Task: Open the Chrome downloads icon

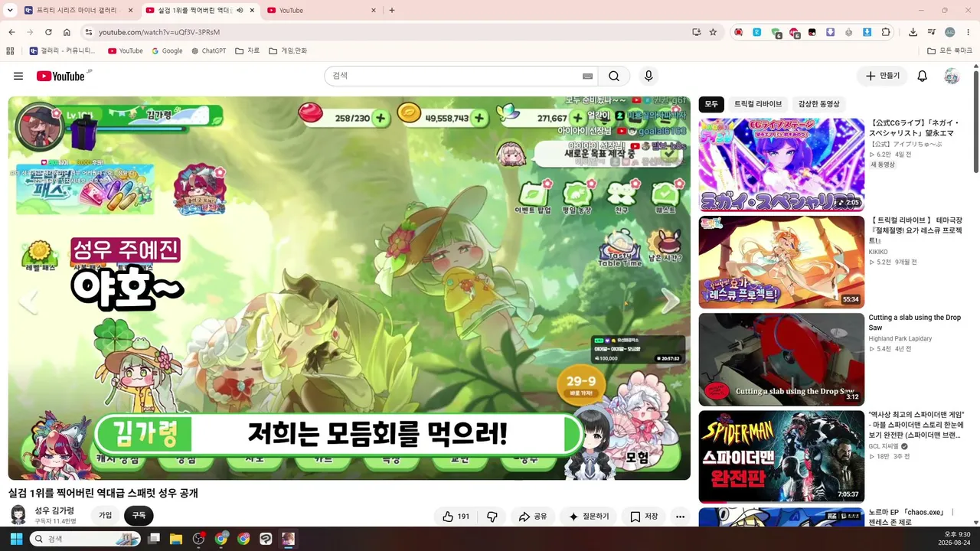Action: coord(913,32)
